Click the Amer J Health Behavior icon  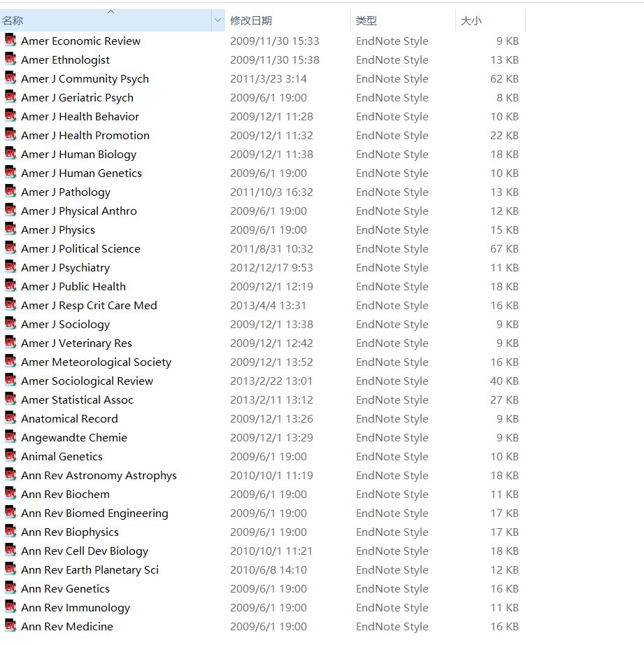pyautogui.click(x=10, y=115)
